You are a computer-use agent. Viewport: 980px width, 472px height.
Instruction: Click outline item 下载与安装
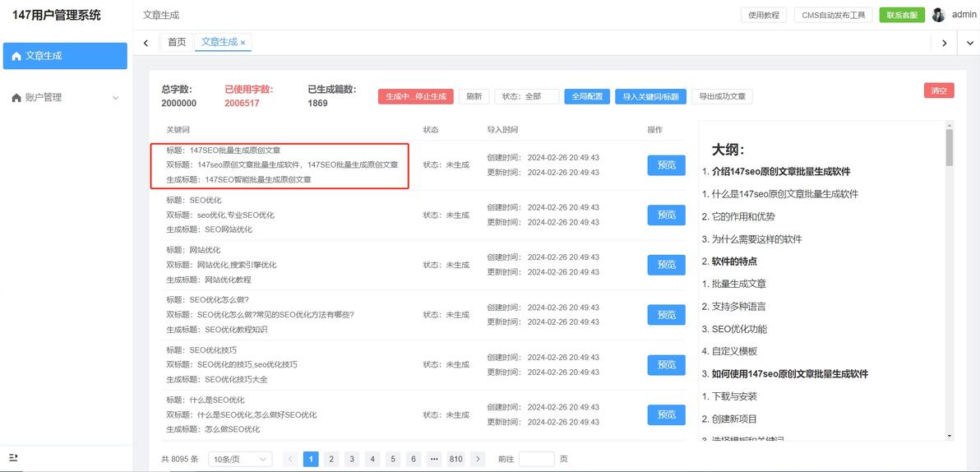click(734, 396)
